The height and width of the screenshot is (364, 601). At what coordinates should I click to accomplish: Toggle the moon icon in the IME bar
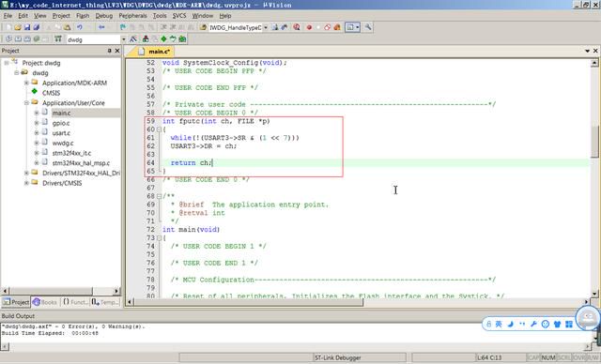[510, 325]
